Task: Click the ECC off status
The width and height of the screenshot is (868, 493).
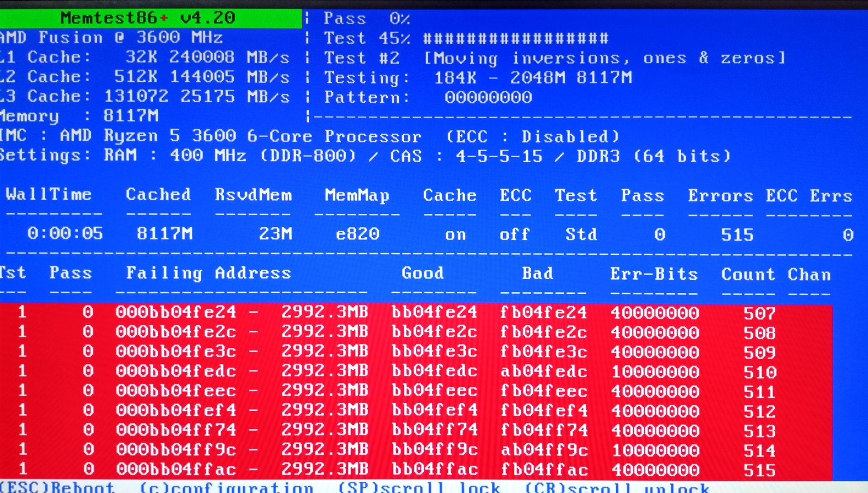Action: pyautogui.click(x=514, y=235)
